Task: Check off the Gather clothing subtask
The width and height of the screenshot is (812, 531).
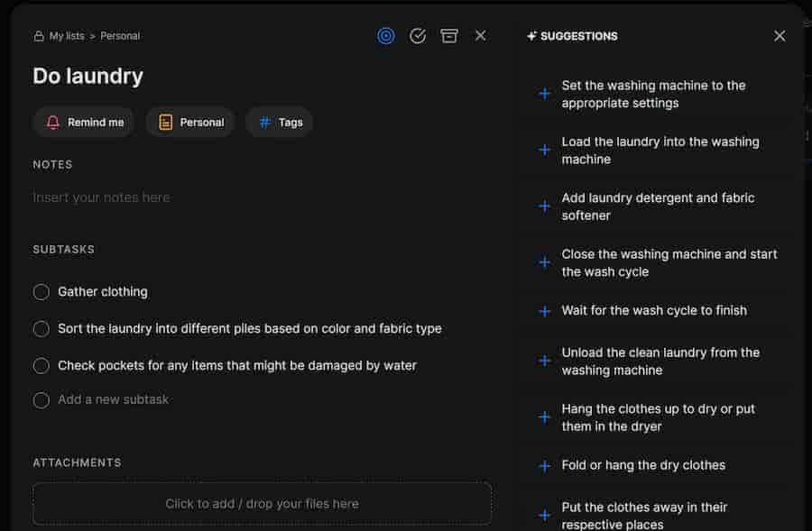Action: pyautogui.click(x=42, y=292)
